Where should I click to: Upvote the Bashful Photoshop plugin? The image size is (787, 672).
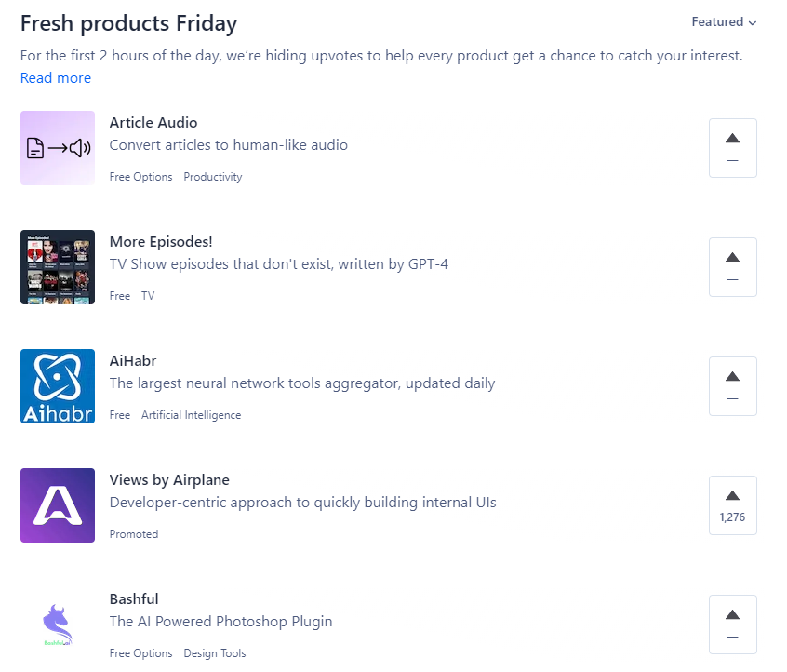[x=732, y=625]
